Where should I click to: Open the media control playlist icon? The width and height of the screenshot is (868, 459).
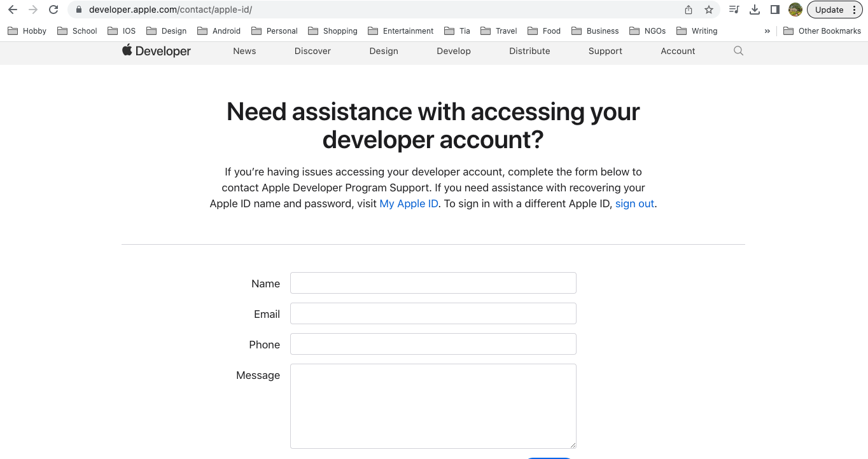734,10
